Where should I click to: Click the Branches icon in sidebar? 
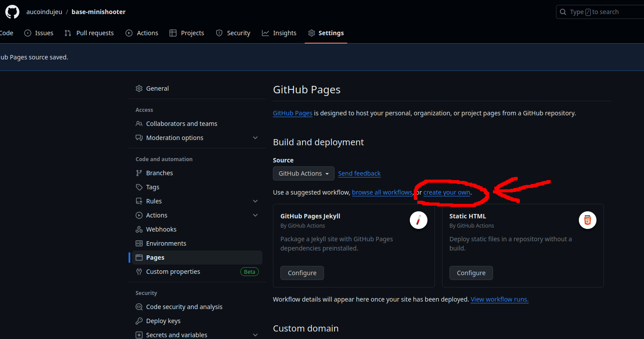click(139, 173)
